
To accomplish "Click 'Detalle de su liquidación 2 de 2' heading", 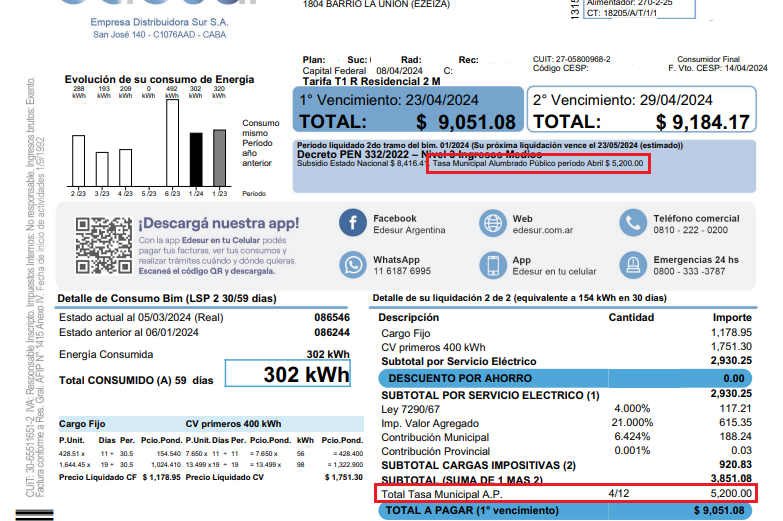I will 519,298.
